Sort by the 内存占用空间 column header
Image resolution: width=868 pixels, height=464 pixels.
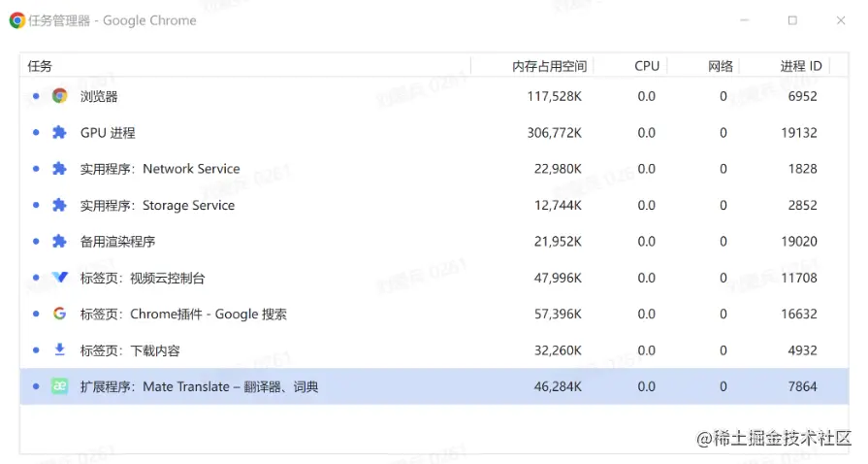[x=532, y=66]
